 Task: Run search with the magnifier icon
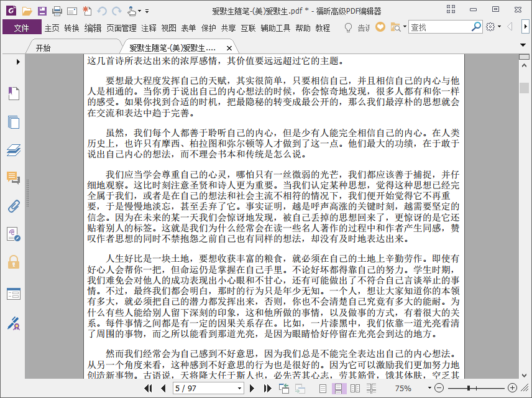point(476,27)
